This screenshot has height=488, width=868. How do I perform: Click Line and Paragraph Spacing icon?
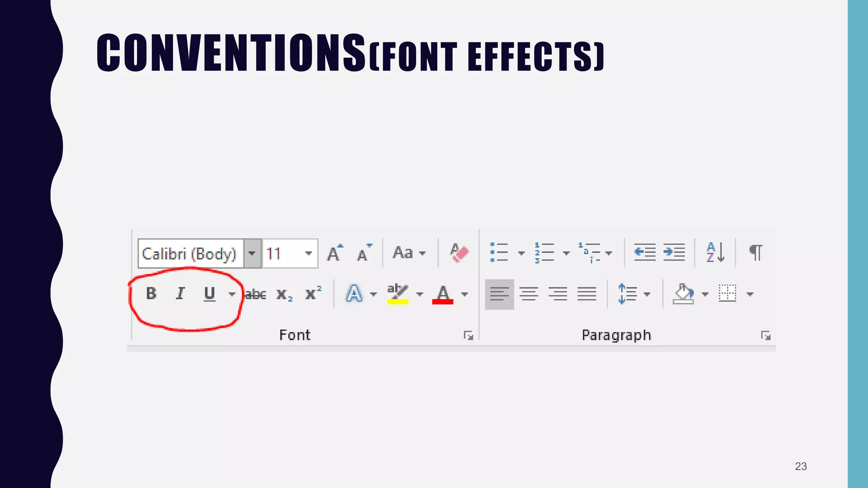[628, 294]
